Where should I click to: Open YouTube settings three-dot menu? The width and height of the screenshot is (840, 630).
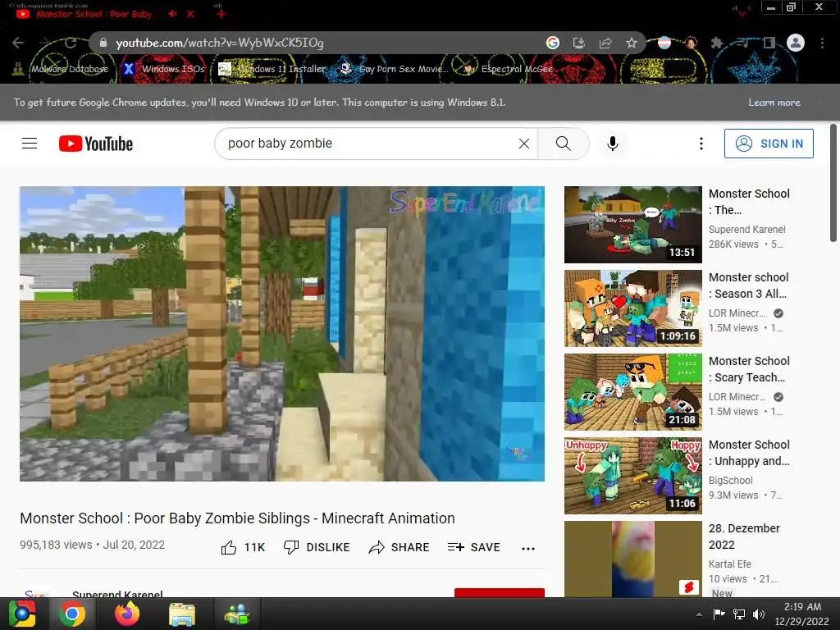pos(701,144)
